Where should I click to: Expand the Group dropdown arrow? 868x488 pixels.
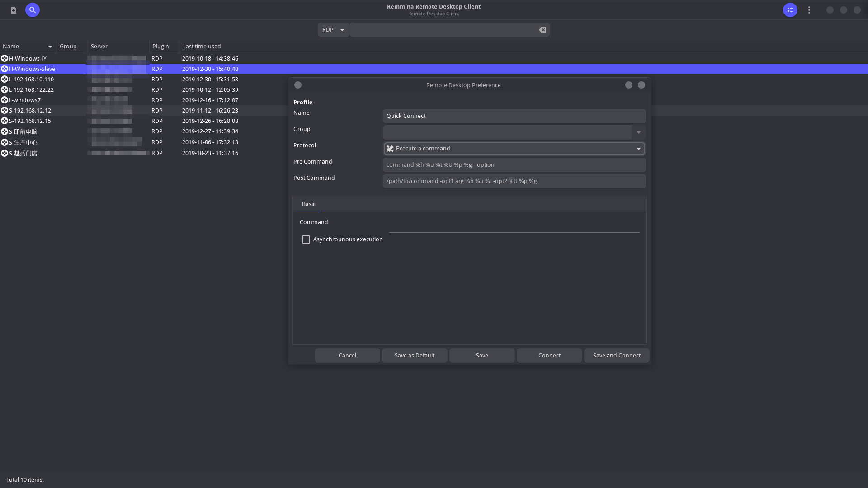pos(638,132)
